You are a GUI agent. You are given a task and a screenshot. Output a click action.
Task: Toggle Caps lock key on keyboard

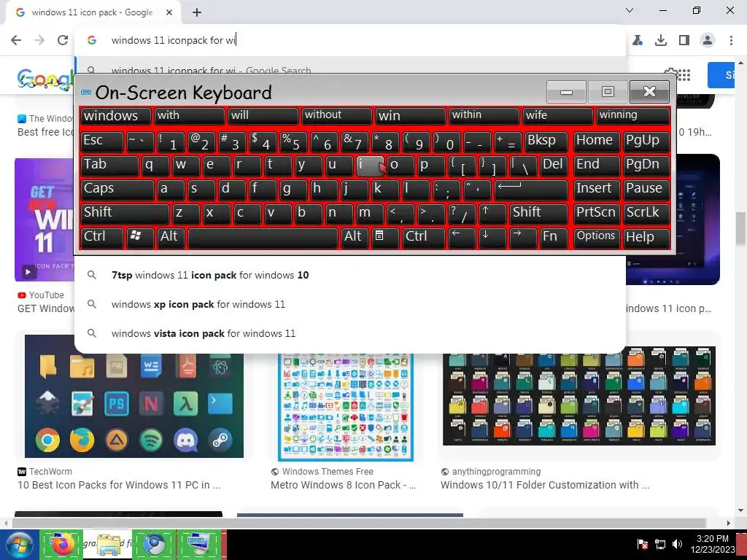point(117,190)
